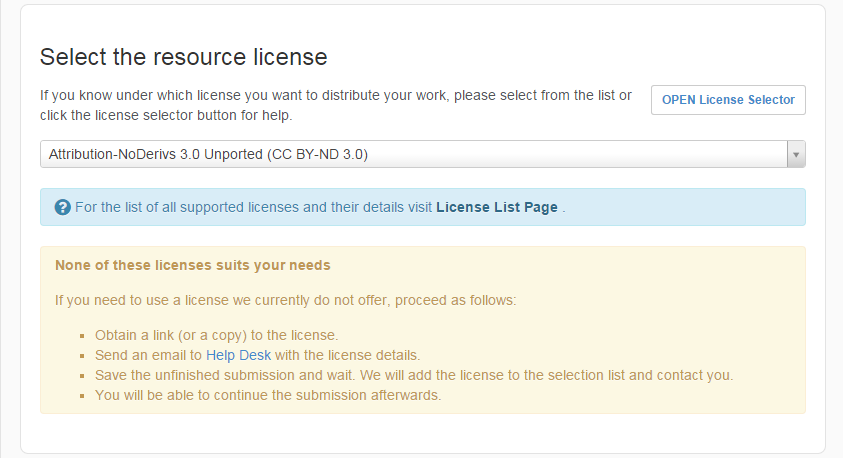843x458 pixels.
Task: Click the bullet before 'Obtain a link'
Action: (83, 336)
